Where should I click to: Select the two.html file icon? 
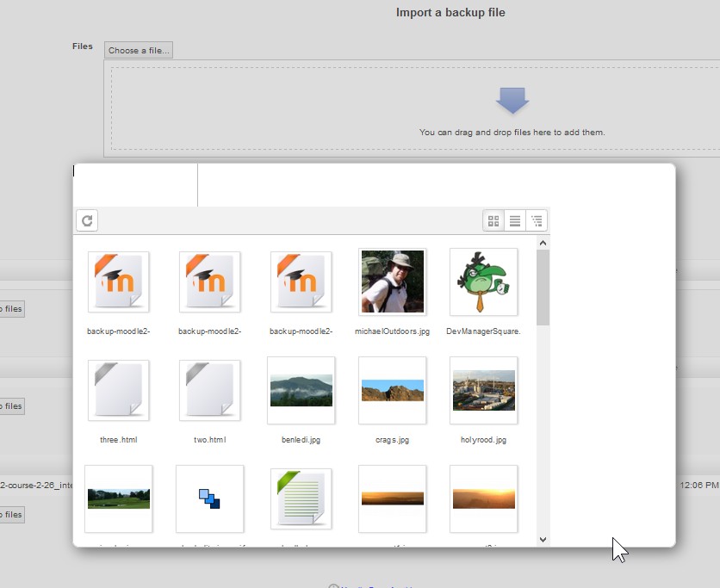210,390
